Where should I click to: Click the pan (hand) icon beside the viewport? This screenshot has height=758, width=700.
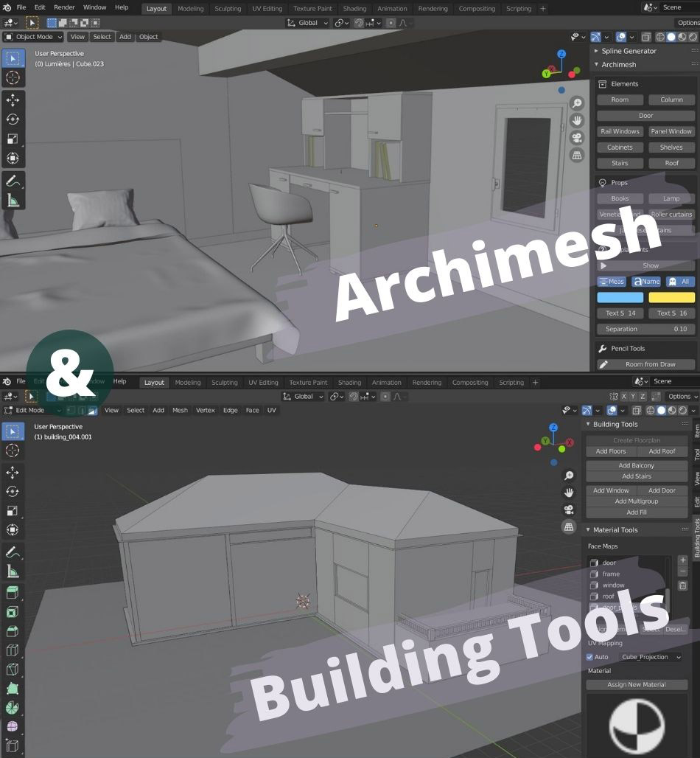[x=577, y=120]
